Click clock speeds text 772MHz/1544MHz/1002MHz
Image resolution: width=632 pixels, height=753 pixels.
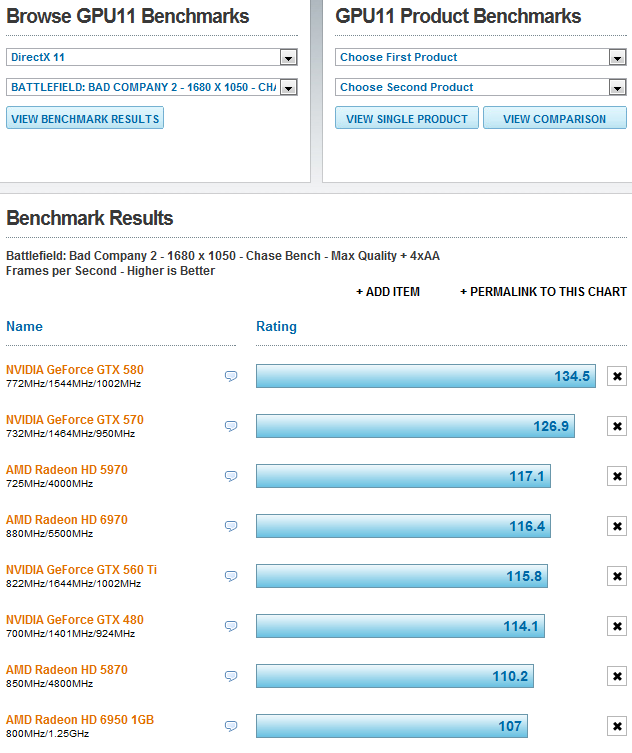tap(73, 384)
